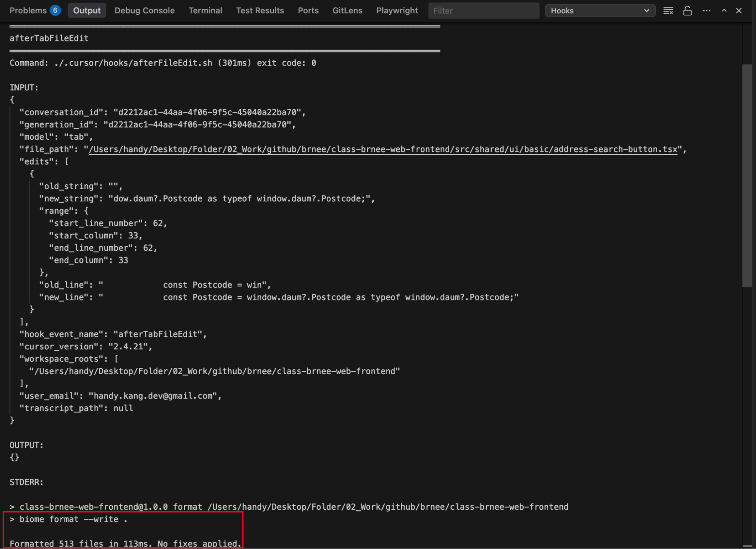Switch to the Terminal tab
Image resolution: width=756 pixels, height=549 pixels.
pyautogui.click(x=205, y=11)
